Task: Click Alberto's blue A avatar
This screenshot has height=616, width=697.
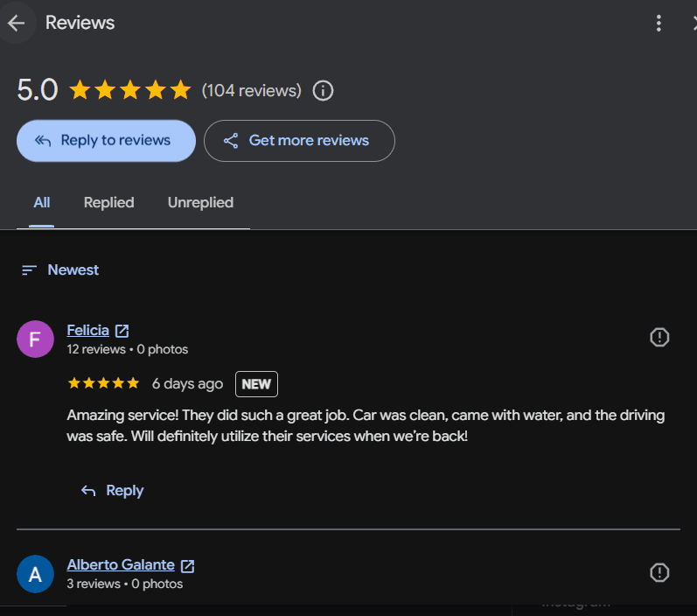Action: click(x=35, y=574)
